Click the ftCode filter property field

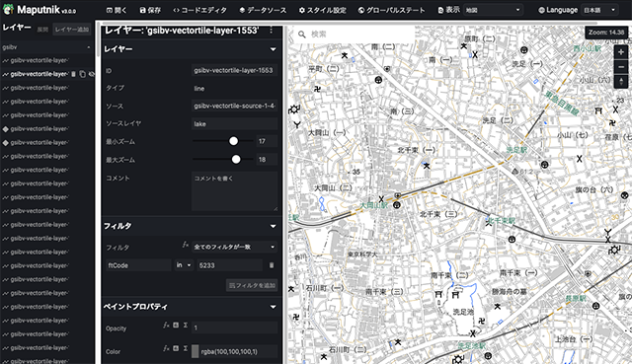138,265
